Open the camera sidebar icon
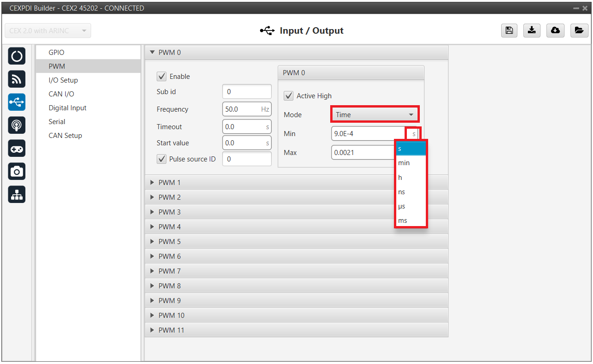This screenshot has height=364, width=593. tap(17, 172)
